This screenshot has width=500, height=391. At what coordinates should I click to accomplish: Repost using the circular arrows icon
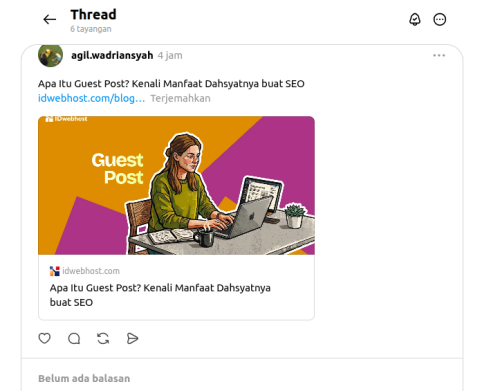[x=103, y=339]
